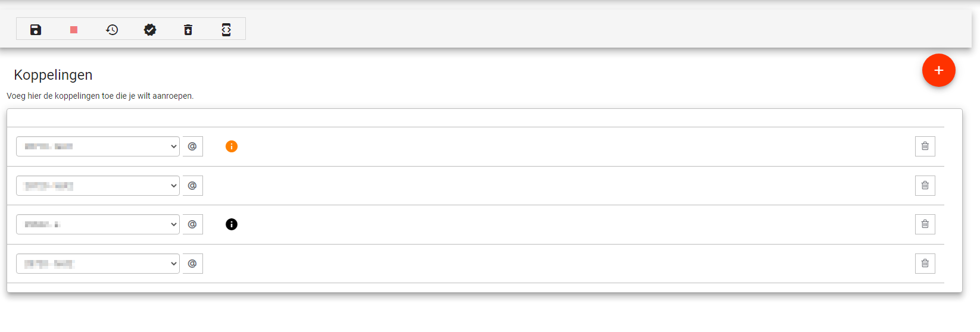Click the @ button in third row
The width and height of the screenshot is (980, 332).
[192, 224]
